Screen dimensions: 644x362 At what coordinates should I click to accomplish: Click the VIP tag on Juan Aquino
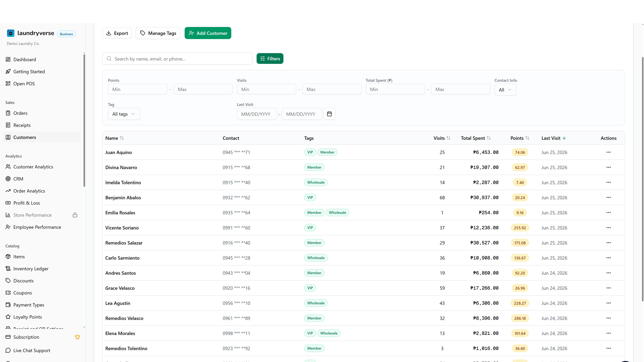point(310,152)
